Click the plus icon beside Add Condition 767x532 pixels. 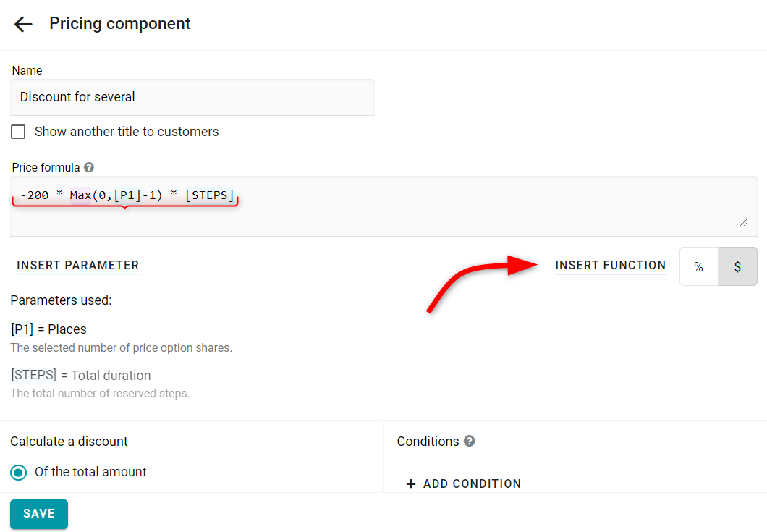(411, 484)
